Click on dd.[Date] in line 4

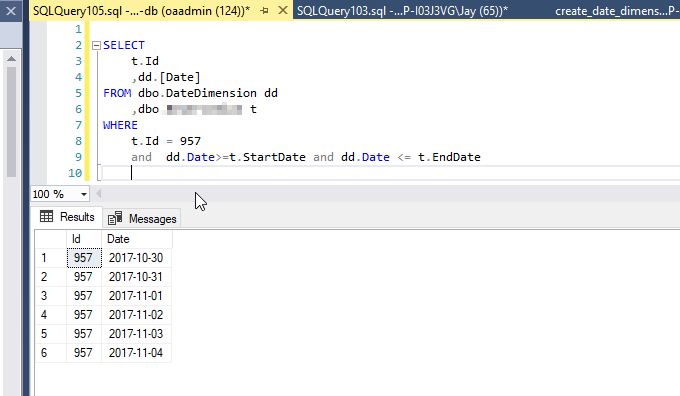pyautogui.click(x=169, y=77)
